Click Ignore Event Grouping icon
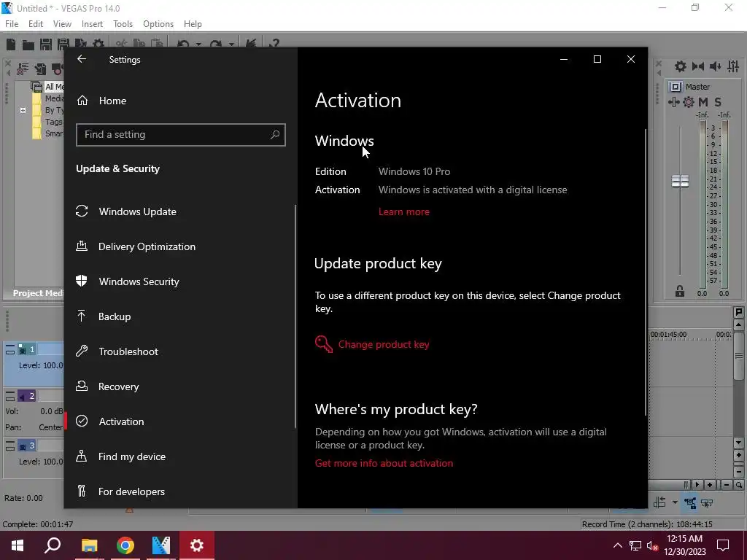The height and width of the screenshot is (560, 747). [x=707, y=502]
